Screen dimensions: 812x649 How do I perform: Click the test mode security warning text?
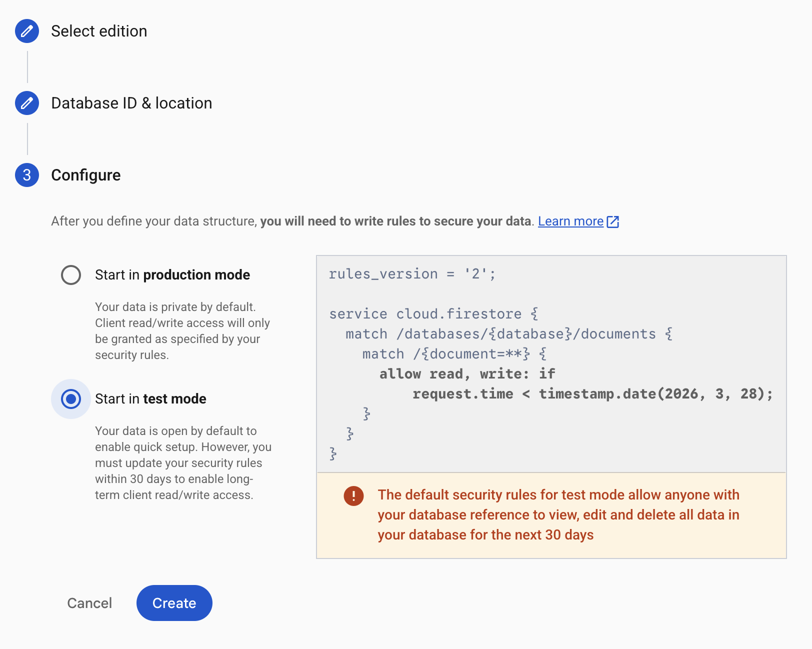[558, 515]
